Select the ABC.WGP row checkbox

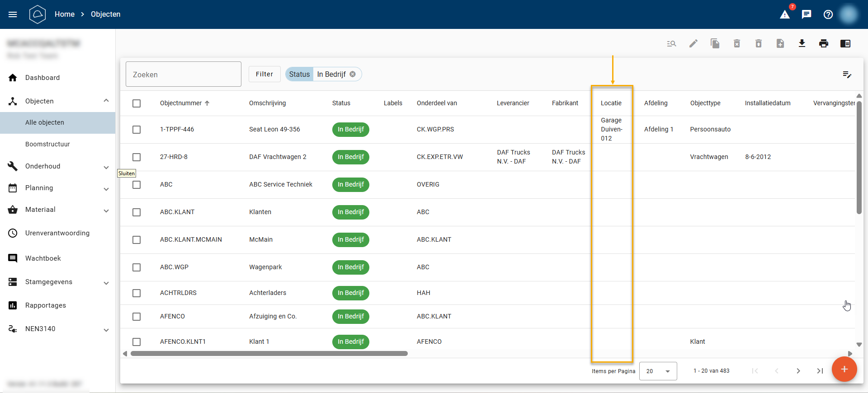click(x=137, y=267)
